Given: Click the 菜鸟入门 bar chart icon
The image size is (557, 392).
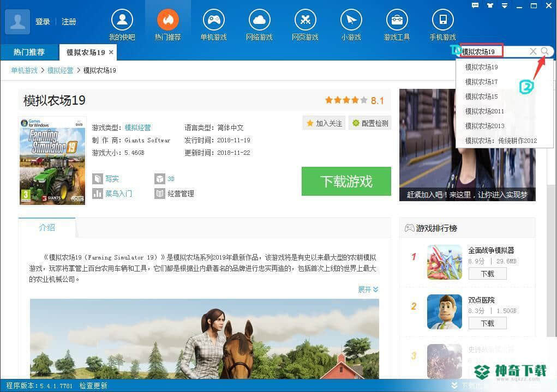Looking at the screenshot, I should coord(97,194).
